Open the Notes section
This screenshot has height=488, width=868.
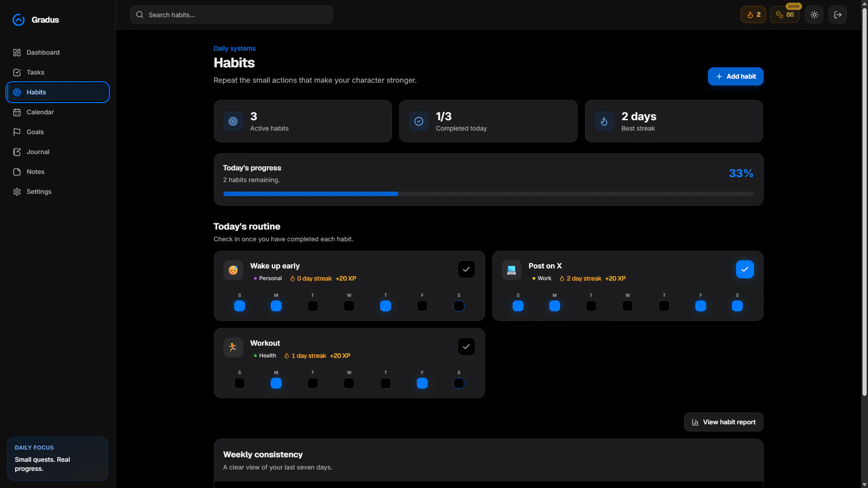click(57, 172)
